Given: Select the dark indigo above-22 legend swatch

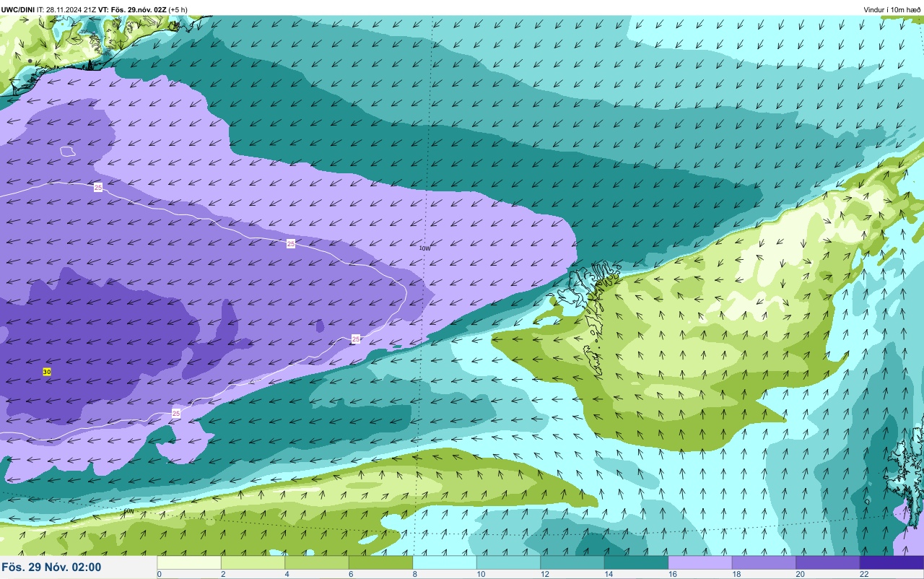Looking at the screenshot, I should 892,562.
